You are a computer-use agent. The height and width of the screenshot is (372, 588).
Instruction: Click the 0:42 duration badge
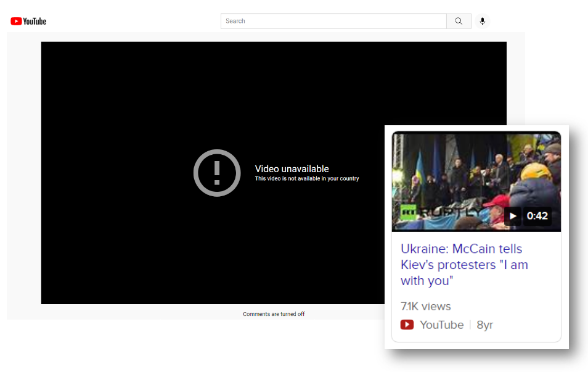[537, 216]
